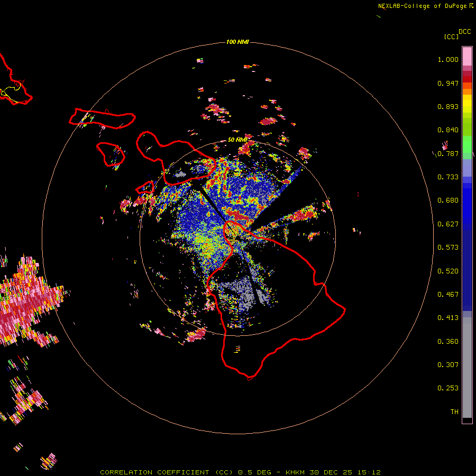Click the 0.253 scale value

pos(448,388)
